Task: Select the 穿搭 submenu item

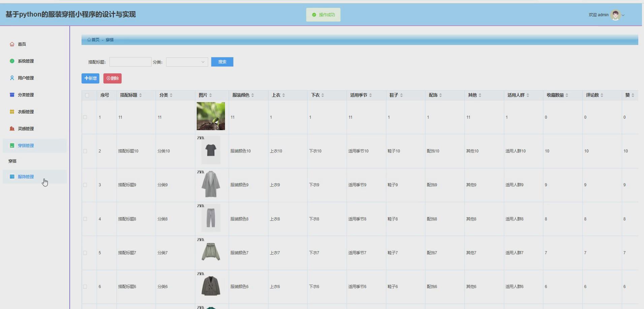Action: pos(12,161)
